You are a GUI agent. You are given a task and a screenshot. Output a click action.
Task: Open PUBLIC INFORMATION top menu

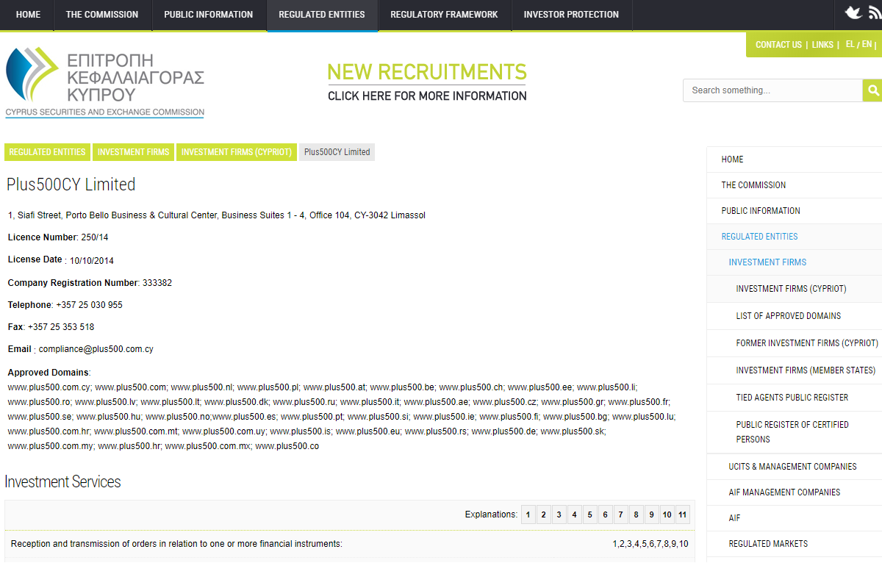pyautogui.click(x=209, y=15)
